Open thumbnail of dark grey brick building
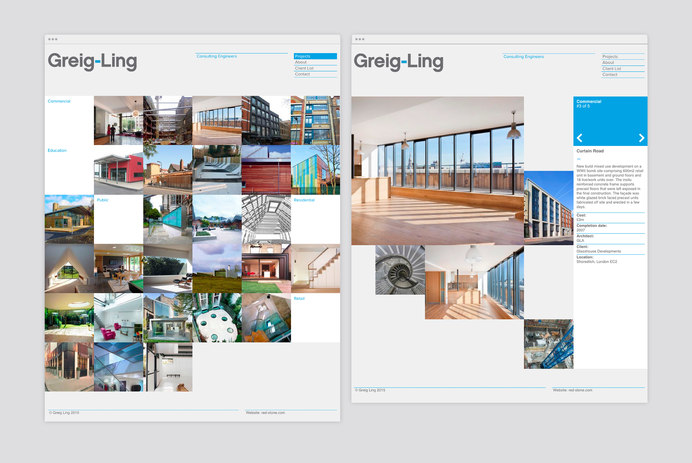This screenshot has height=463, width=692. tap(266, 120)
